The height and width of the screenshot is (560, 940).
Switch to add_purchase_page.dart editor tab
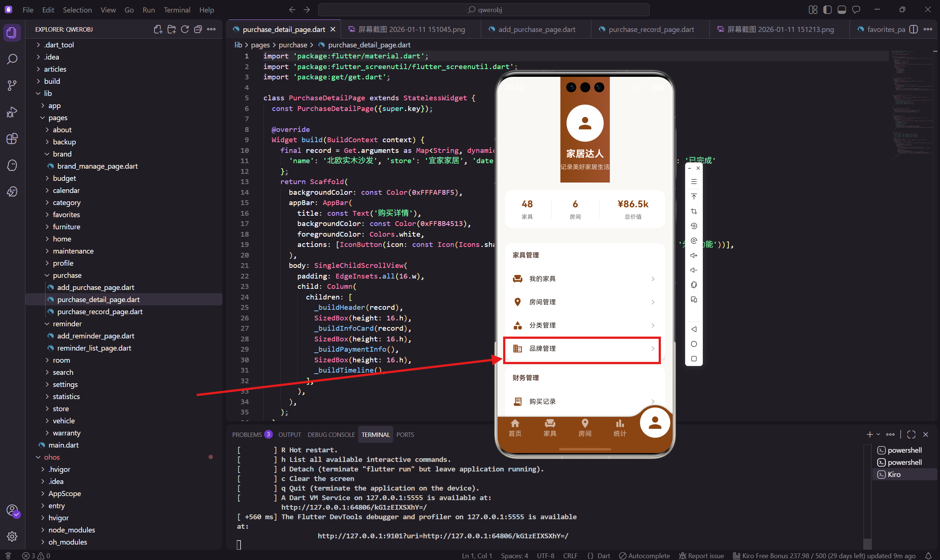tap(536, 29)
